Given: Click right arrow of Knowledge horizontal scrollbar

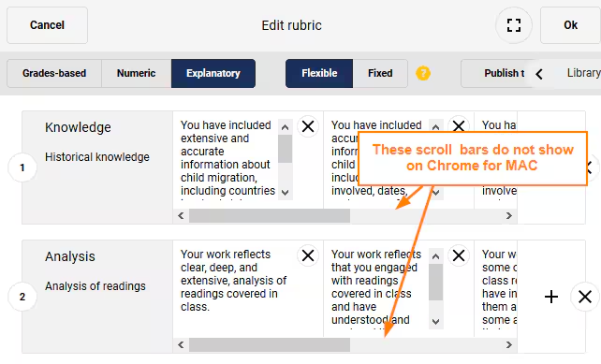Looking at the screenshot, I should 509,216.
